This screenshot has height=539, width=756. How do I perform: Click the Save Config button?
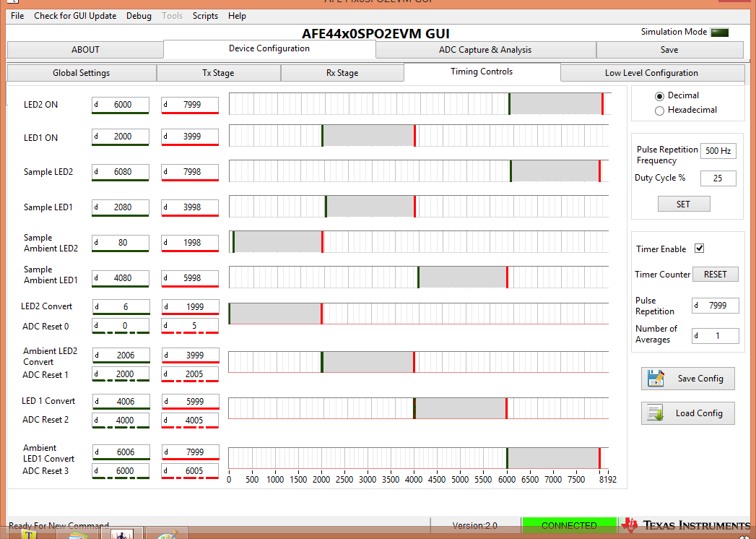pos(688,379)
